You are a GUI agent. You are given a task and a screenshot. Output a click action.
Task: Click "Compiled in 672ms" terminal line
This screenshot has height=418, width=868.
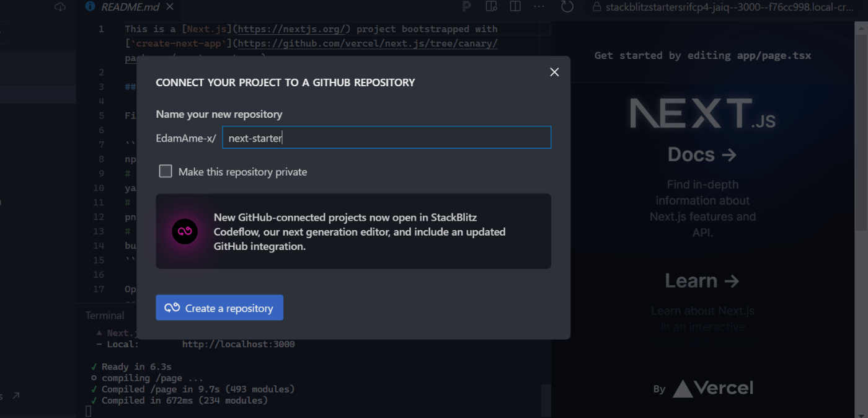point(179,400)
